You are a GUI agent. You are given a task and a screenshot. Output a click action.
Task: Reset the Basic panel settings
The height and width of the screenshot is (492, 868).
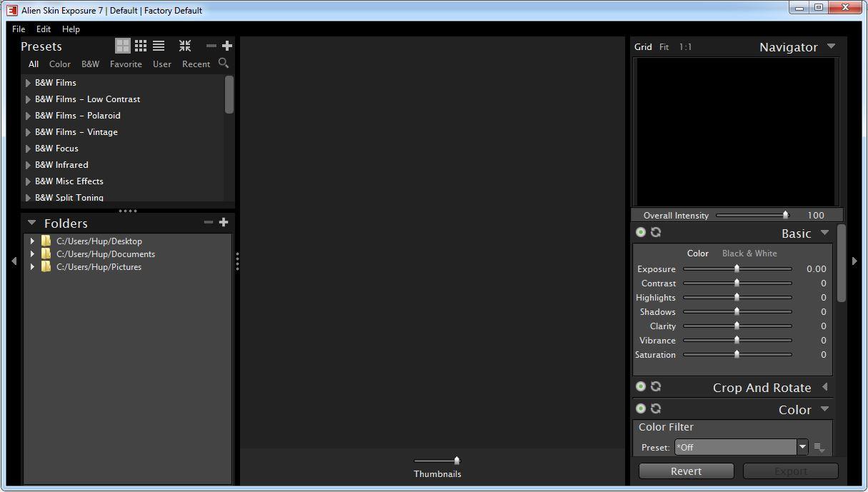(656, 232)
